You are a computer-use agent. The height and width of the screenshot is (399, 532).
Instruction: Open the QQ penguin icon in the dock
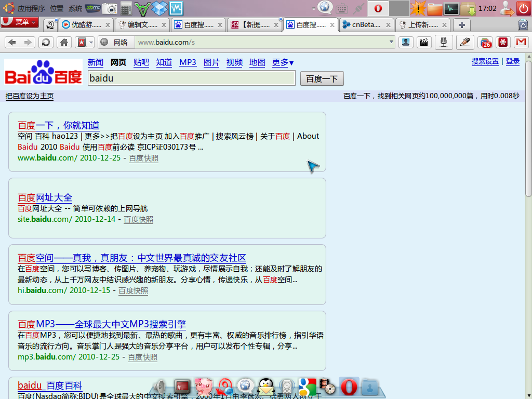coord(266,387)
